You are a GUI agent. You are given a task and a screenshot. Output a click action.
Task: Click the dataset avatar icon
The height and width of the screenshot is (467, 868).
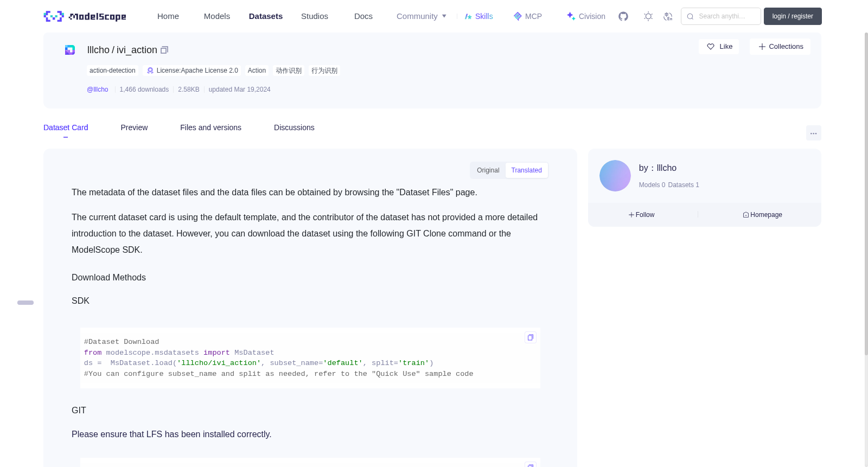click(70, 50)
